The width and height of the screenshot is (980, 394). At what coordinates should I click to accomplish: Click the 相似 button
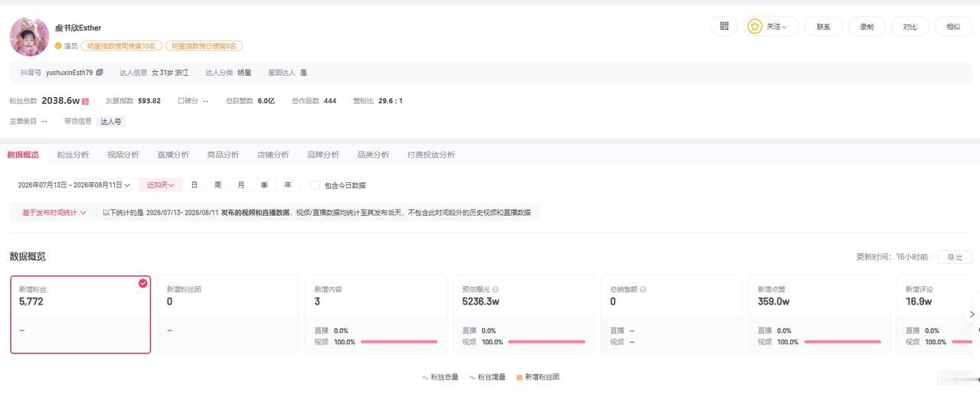click(x=953, y=27)
